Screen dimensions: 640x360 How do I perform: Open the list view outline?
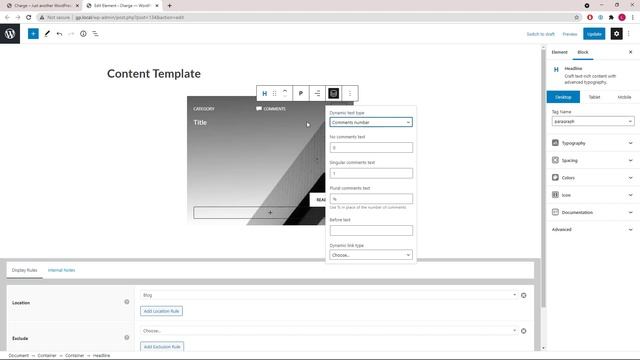click(x=95, y=34)
